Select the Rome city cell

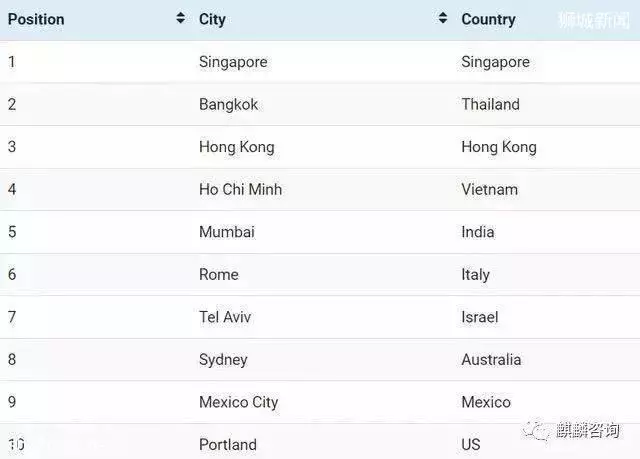pyautogui.click(x=219, y=275)
